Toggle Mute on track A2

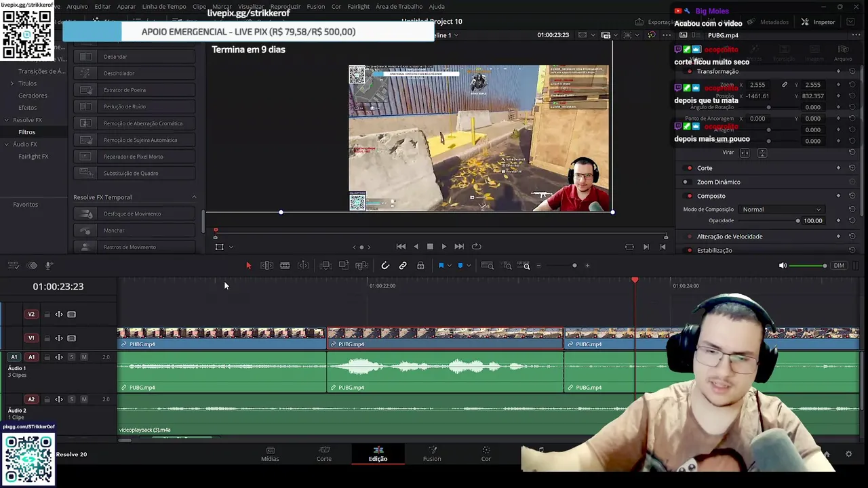pos(84,399)
